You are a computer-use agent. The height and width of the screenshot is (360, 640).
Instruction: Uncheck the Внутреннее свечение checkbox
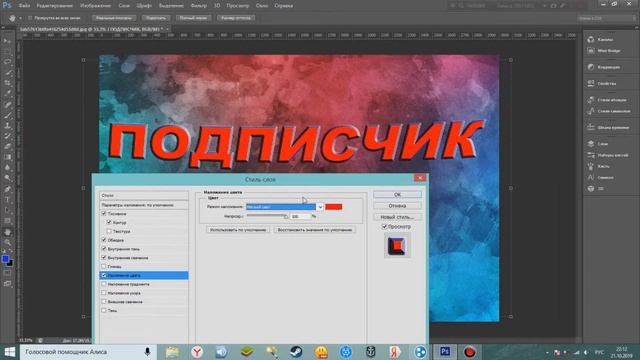coord(104,258)
